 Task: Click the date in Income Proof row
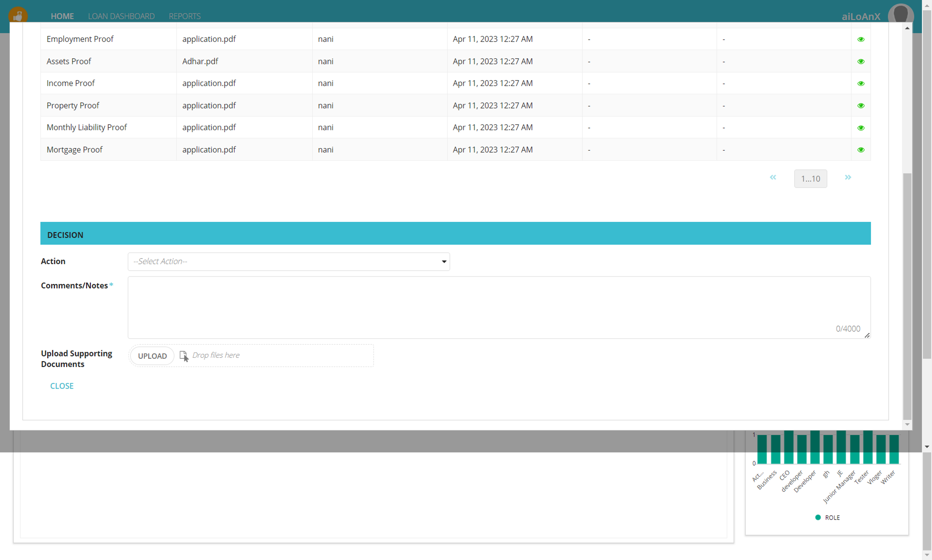[x=493, y=83]
